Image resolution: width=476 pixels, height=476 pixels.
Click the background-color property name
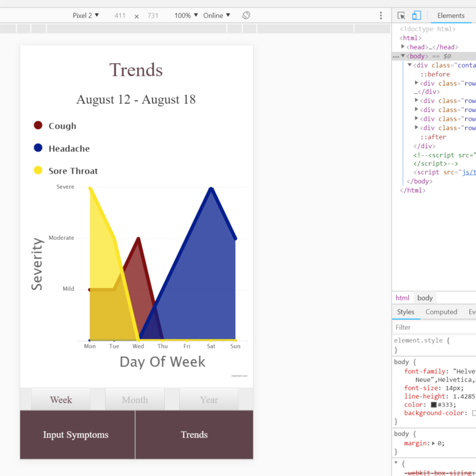click(x=434, y=413)
